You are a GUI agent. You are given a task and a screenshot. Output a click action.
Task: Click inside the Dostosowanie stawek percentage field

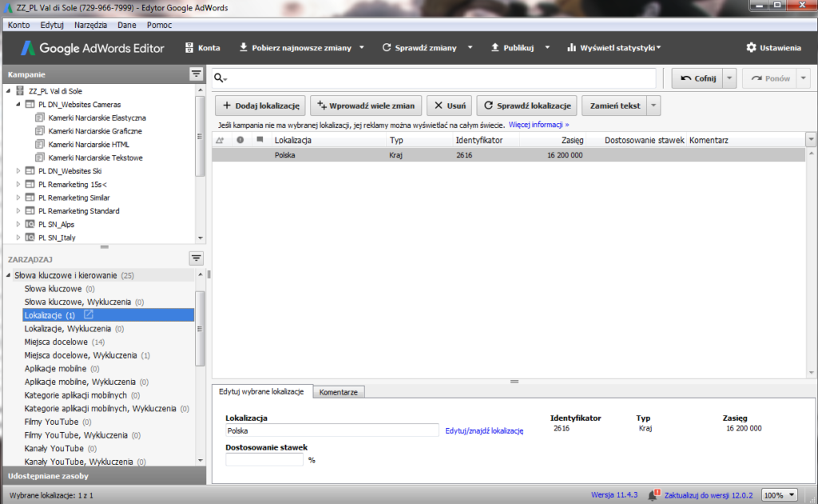(264, 459)
